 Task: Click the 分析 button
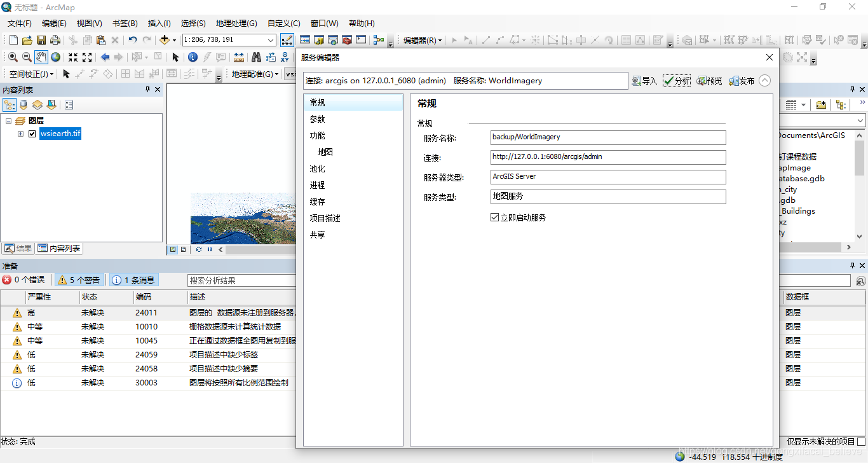[677, 81]
